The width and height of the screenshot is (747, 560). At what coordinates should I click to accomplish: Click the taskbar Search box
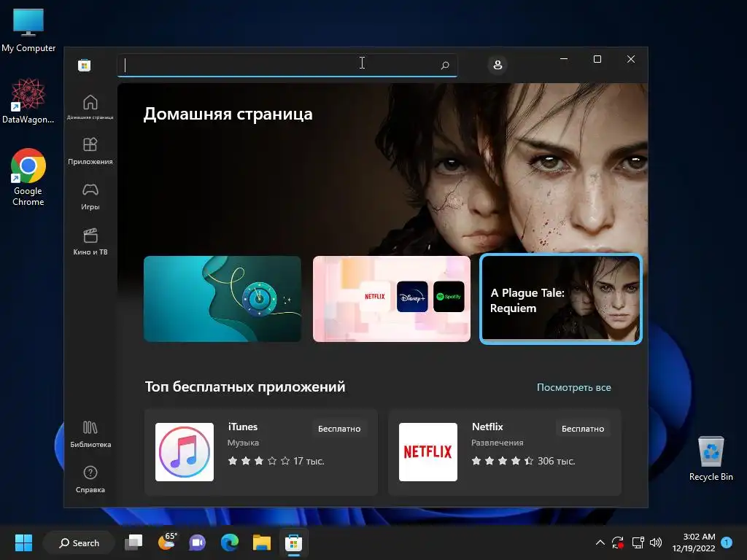(x=79, y=542)
